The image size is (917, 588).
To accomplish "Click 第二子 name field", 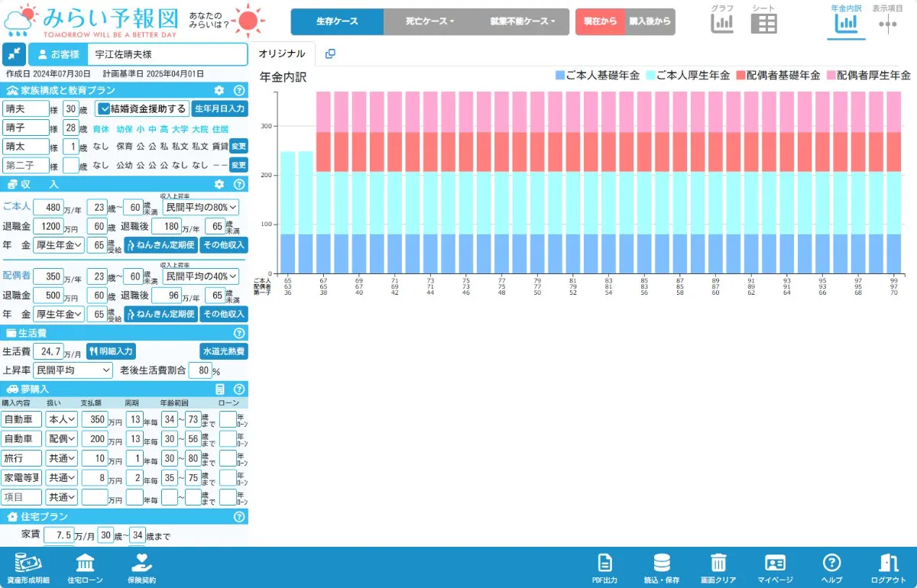I will click(x=26, y=165).
